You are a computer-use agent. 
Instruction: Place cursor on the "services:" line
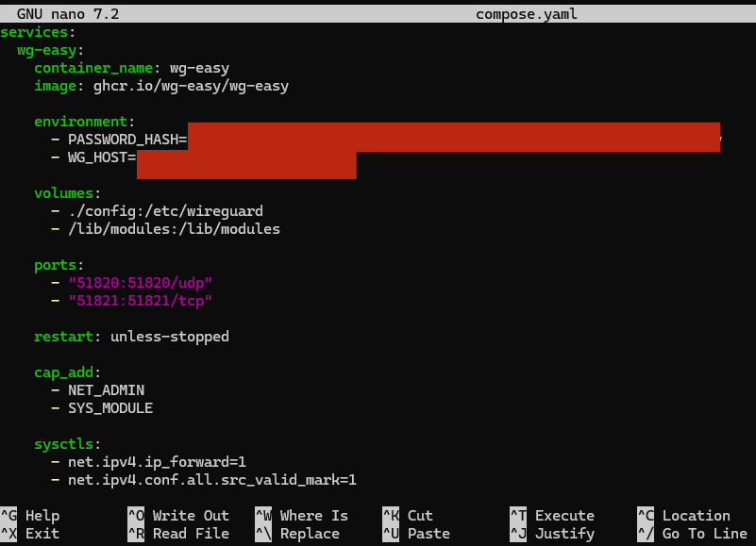coord(38,32)
